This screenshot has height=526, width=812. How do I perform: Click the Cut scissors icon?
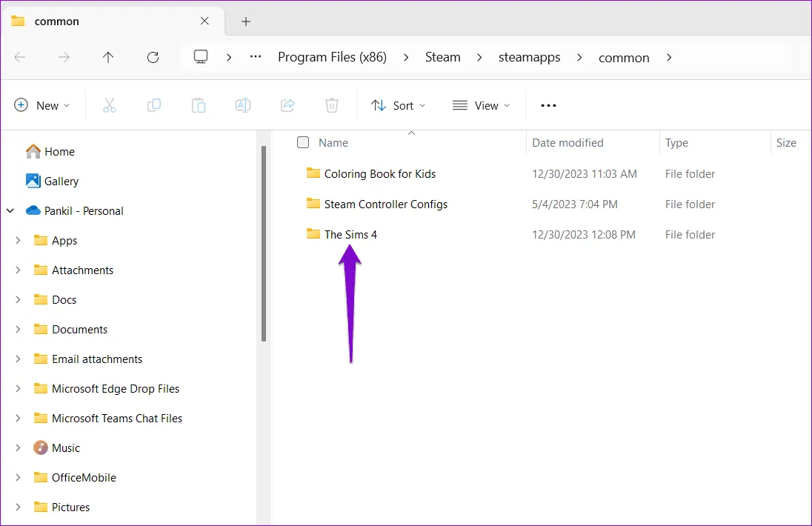(110, 105)
